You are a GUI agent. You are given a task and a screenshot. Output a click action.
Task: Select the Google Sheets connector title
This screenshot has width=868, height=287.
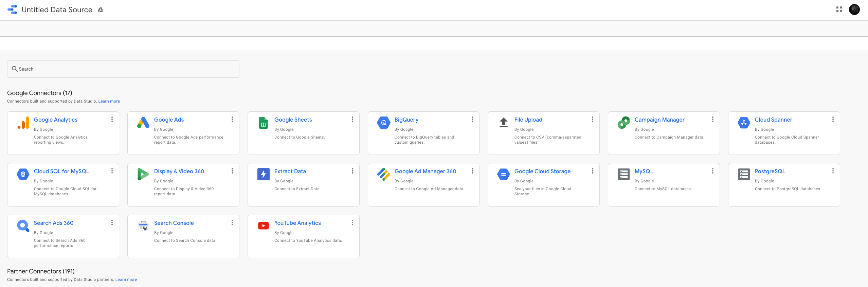[x=293, y=120]
